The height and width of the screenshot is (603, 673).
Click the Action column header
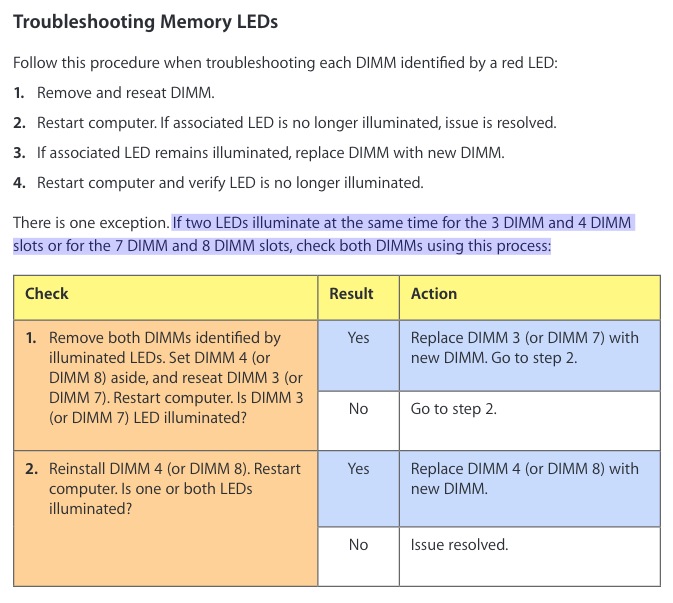click(530, 298)
